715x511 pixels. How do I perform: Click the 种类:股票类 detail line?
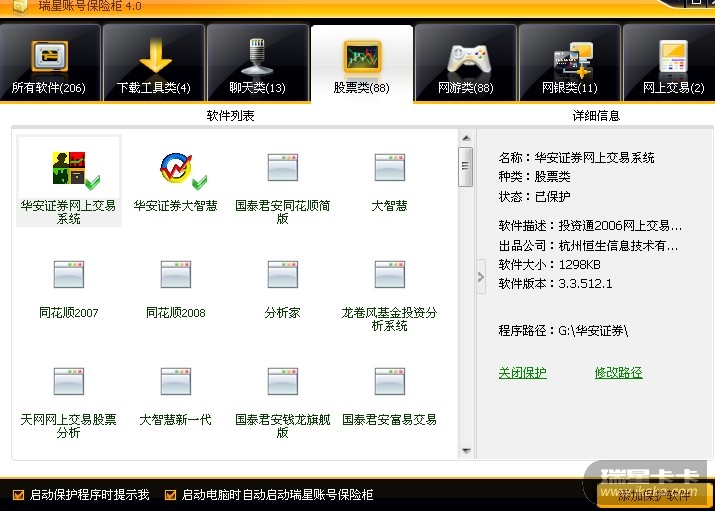point(534,177)
